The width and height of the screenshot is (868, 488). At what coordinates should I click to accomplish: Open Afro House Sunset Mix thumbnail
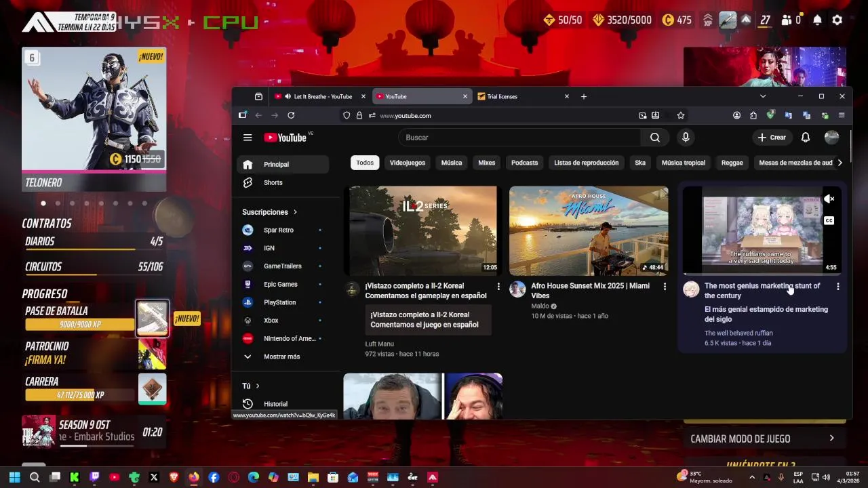click(589, 230)
